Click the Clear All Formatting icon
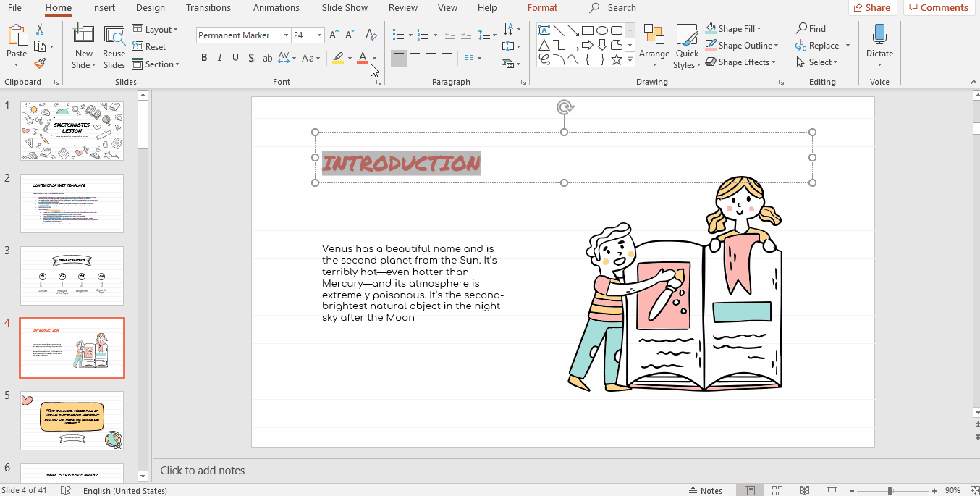 coord(371,35)
